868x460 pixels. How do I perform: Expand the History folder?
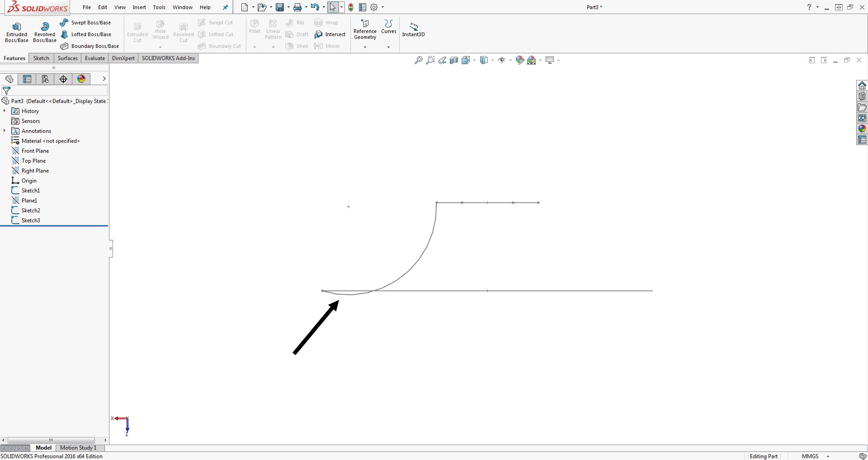point(5,111)
